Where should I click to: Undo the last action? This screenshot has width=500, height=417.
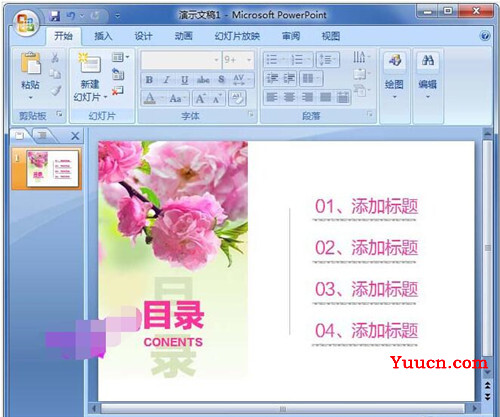tap(70, 15)
